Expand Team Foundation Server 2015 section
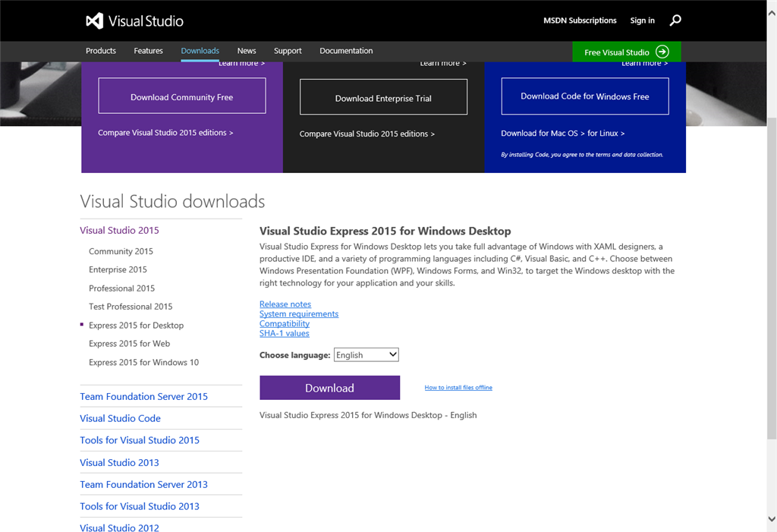This screenshot has width=777, height=532. coord(143,397)
